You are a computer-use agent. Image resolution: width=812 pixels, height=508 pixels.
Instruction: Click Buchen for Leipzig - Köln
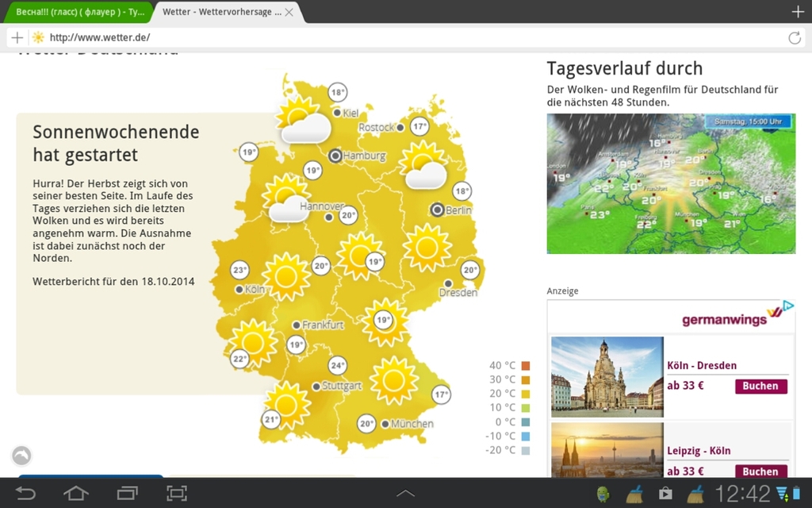coord(760,471)
